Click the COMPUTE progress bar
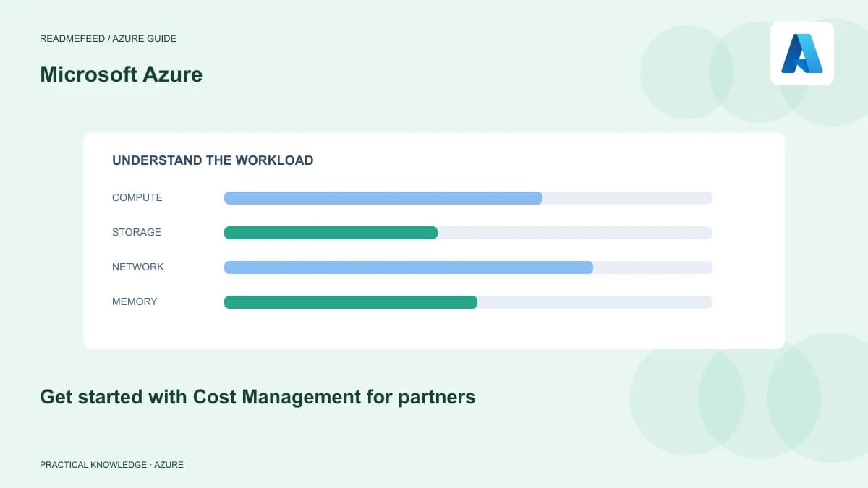Viewport: 868px width, 488px height. pos(468,198)
